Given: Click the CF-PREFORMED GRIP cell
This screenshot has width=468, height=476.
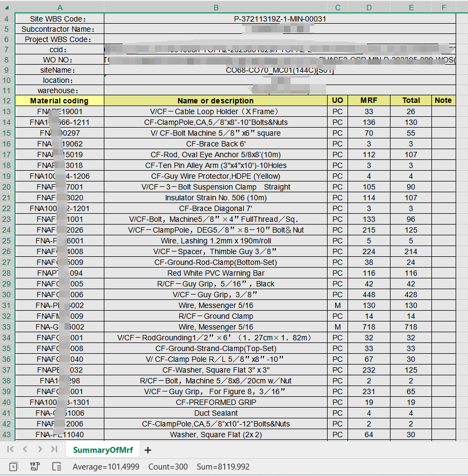Looking at the screenshot, I should click(216, 402).
